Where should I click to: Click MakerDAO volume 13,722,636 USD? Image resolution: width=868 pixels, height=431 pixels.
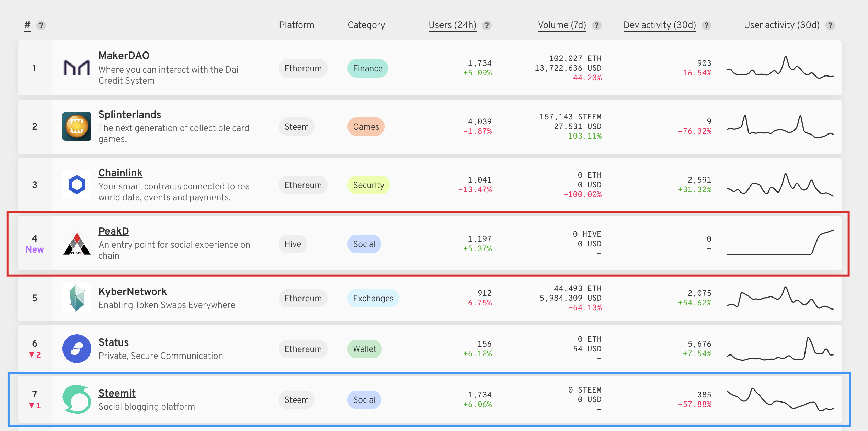[568, 68]
